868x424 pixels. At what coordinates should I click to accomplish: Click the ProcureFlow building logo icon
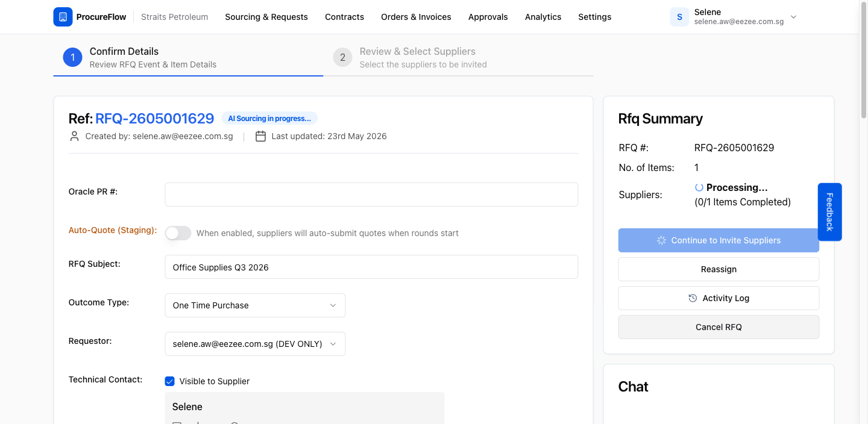tap(63, 17)
